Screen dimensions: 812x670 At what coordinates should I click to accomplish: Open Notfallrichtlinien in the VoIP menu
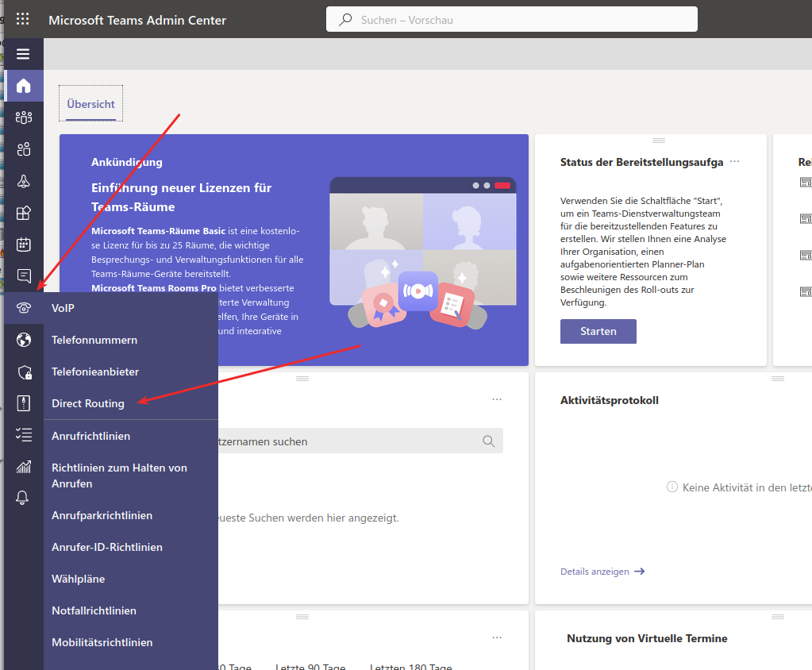(x=94, y=610)
